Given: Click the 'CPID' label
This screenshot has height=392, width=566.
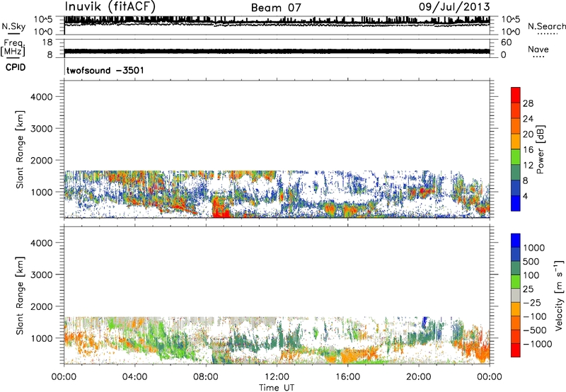Looking at the screenshot, I should point(16,67).
